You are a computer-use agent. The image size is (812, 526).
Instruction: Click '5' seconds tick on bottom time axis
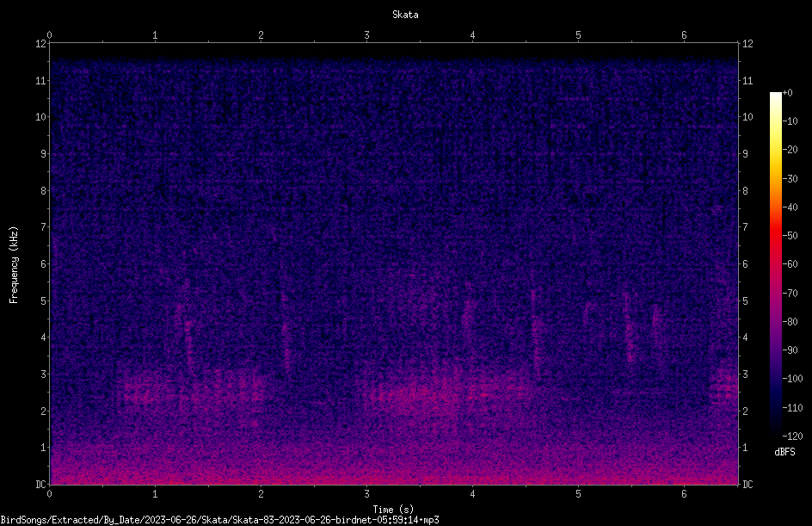[578, 494]
